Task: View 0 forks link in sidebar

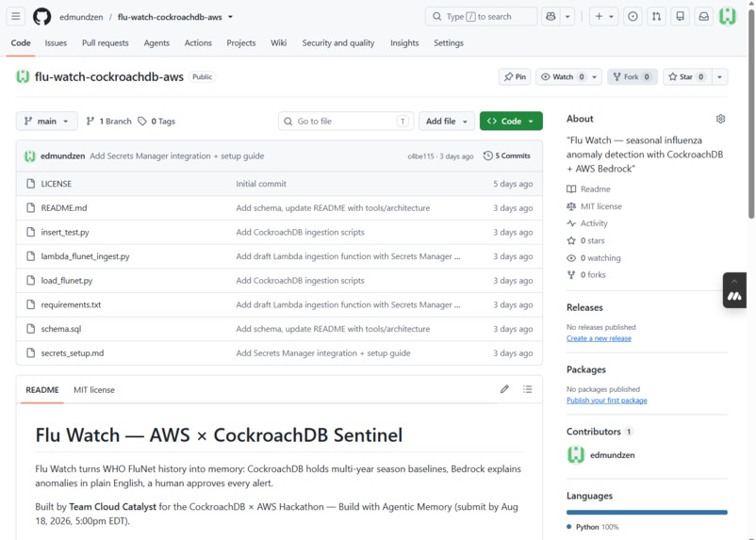Action: coord(585,275)
